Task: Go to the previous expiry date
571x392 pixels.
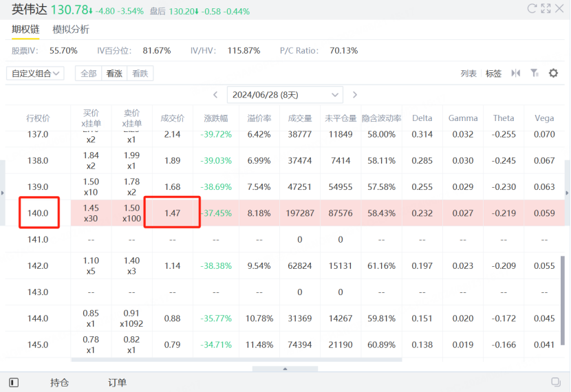Action: (x=215, y=95)
